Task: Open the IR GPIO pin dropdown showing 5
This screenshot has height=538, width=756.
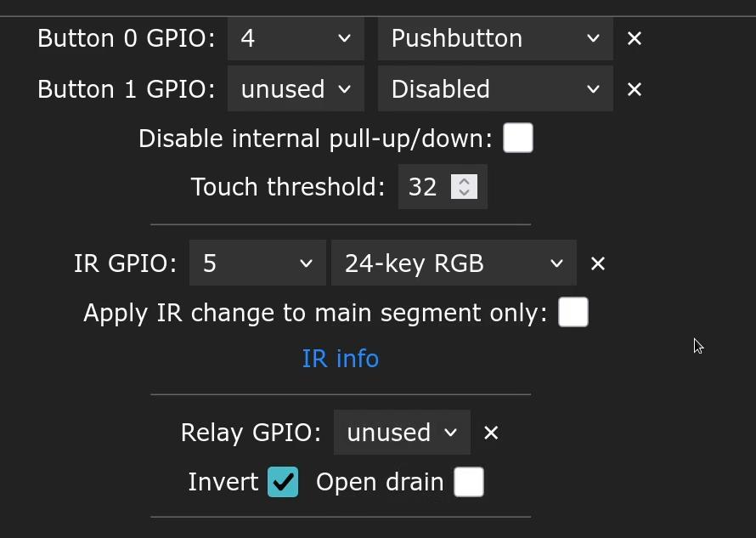Action: tap(257, 263)
